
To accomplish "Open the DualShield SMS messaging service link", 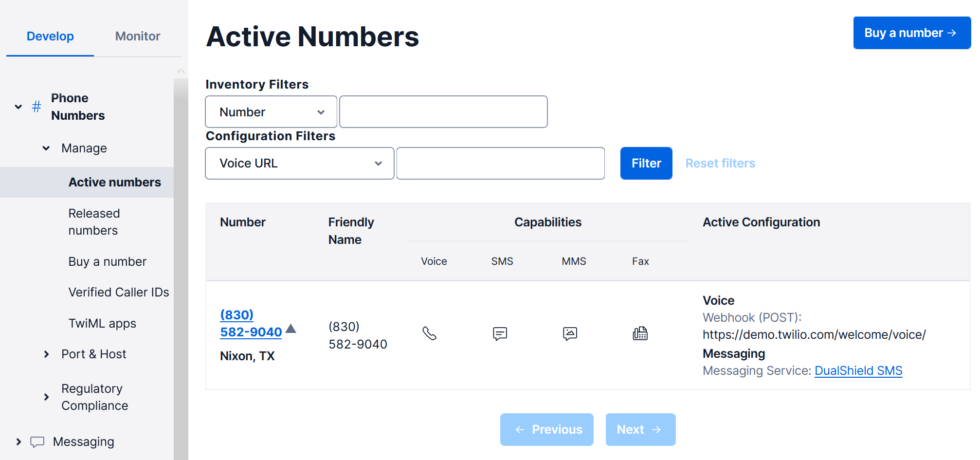I will coord(858,371).
